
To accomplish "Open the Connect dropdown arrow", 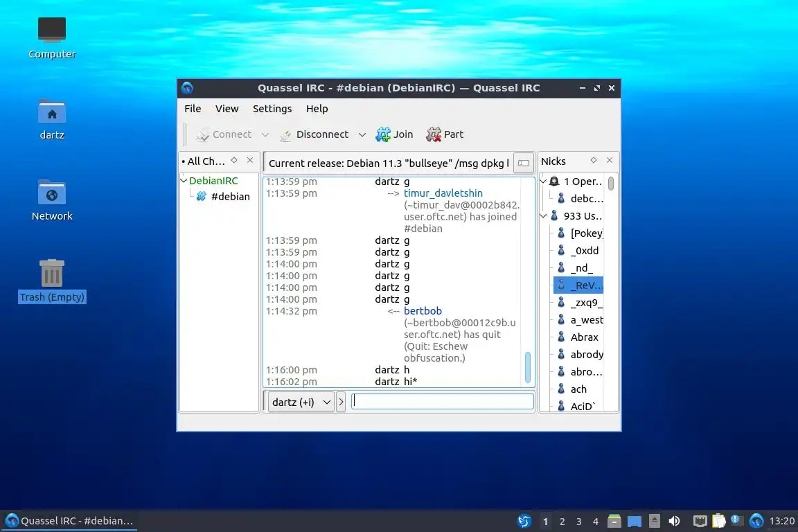I will (265, 135).
